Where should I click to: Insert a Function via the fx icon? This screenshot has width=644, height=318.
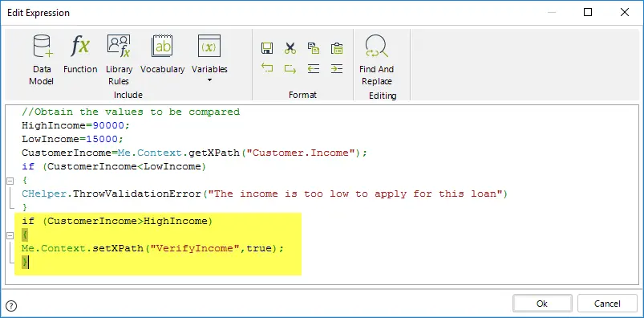click(80, 55)
